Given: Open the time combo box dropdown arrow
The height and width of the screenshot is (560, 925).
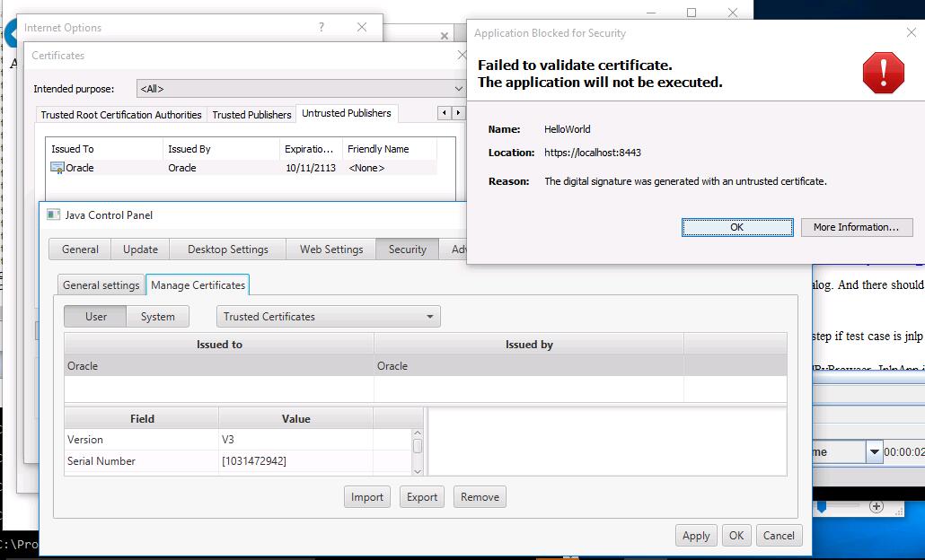Looking at the screenshot, I should click(x=874, y=452).
